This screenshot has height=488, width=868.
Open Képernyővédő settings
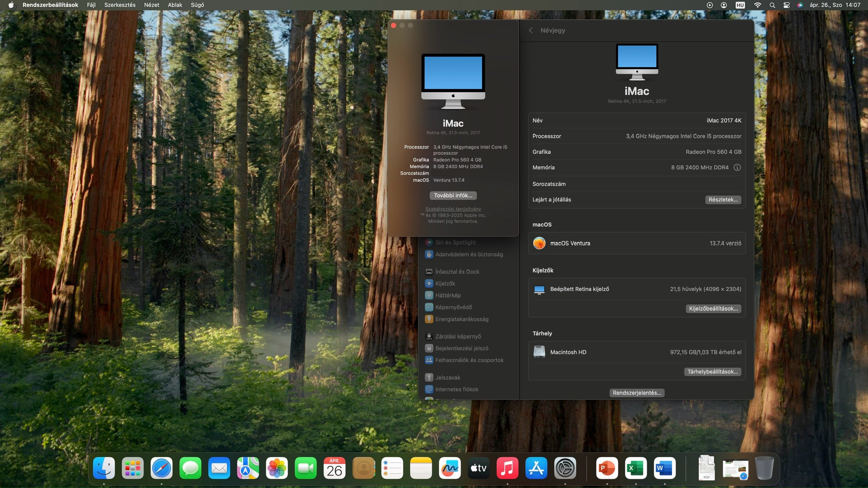448,307
